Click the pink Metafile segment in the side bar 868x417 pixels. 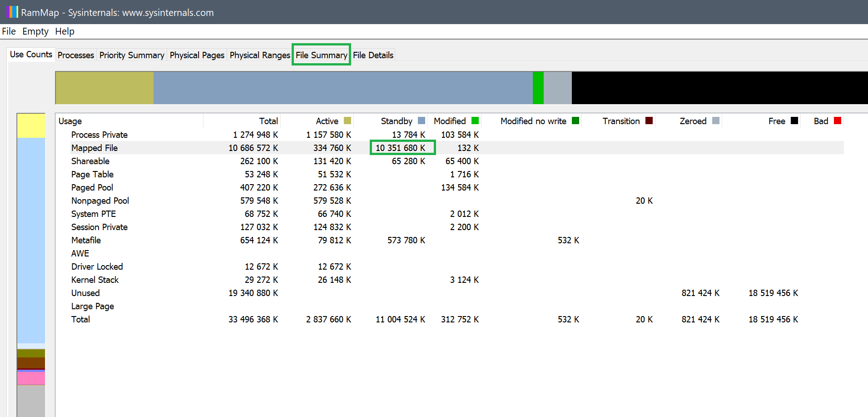click(x=31, y=378)
